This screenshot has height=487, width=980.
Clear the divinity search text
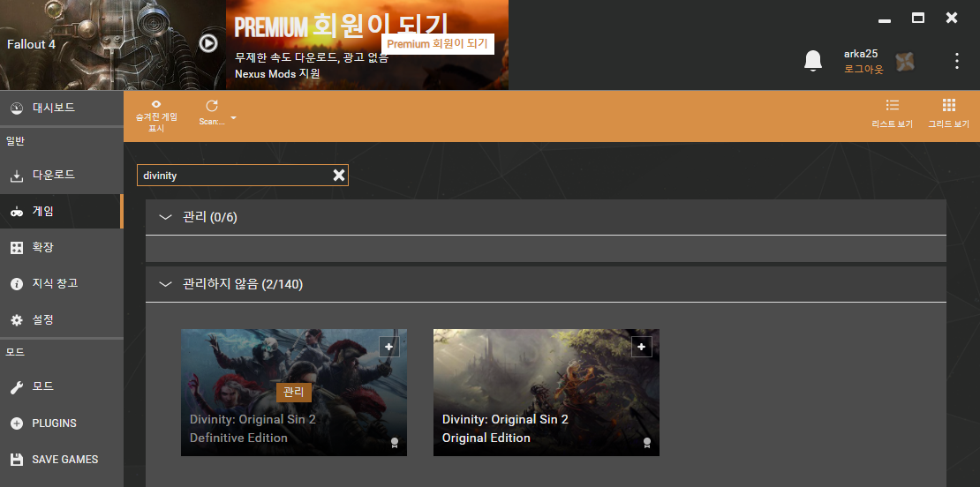coord(339,176)
